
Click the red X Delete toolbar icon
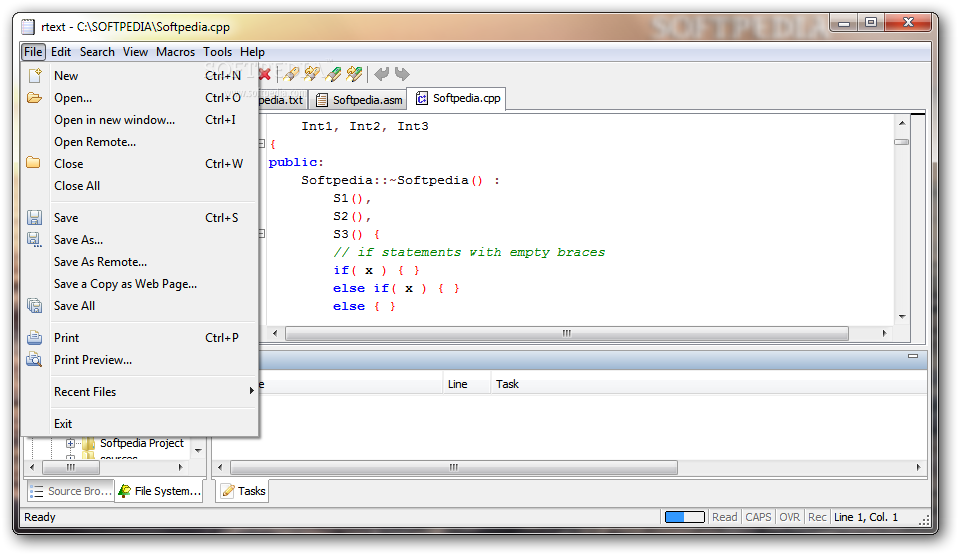[265, 75]
